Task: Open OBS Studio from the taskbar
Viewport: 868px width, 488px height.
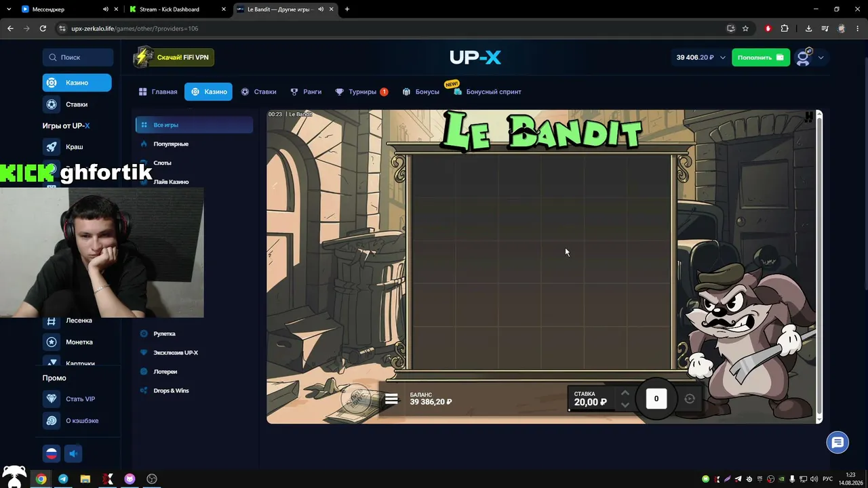Action: pos(152,479)
